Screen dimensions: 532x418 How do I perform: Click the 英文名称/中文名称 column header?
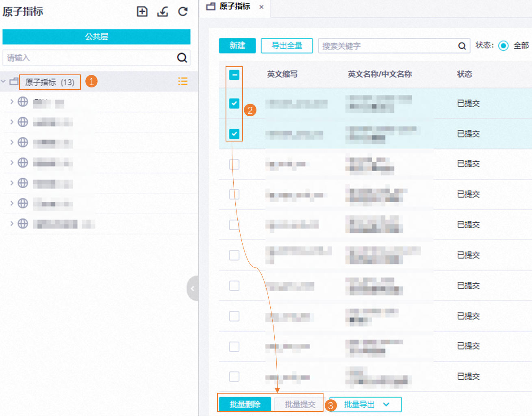pos(380,74)
